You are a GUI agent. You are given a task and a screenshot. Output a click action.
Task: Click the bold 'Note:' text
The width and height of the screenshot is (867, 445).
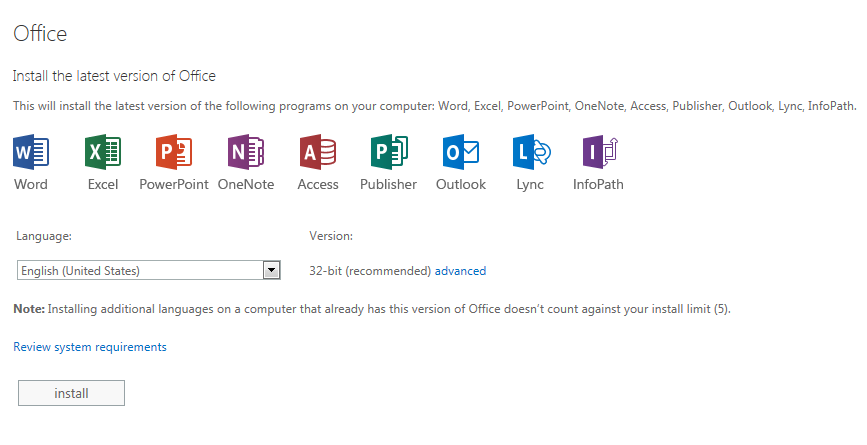coord(29,309)
